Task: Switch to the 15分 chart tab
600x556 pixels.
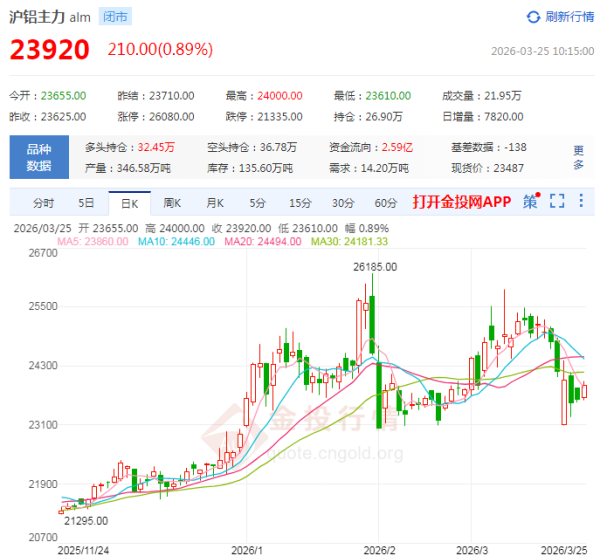Action: 300,203
